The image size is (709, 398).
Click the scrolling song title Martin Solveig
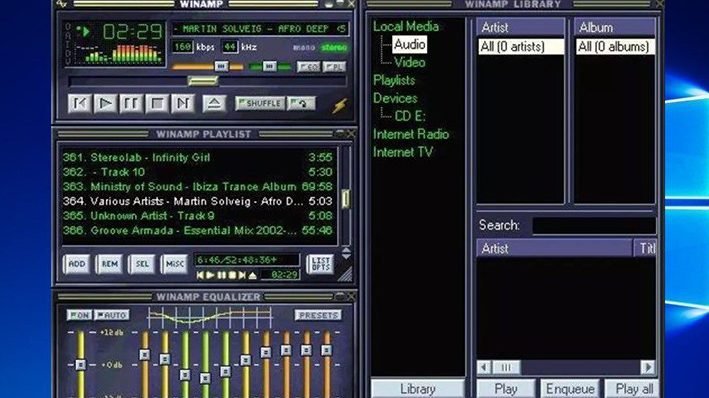tap(260, 29)
